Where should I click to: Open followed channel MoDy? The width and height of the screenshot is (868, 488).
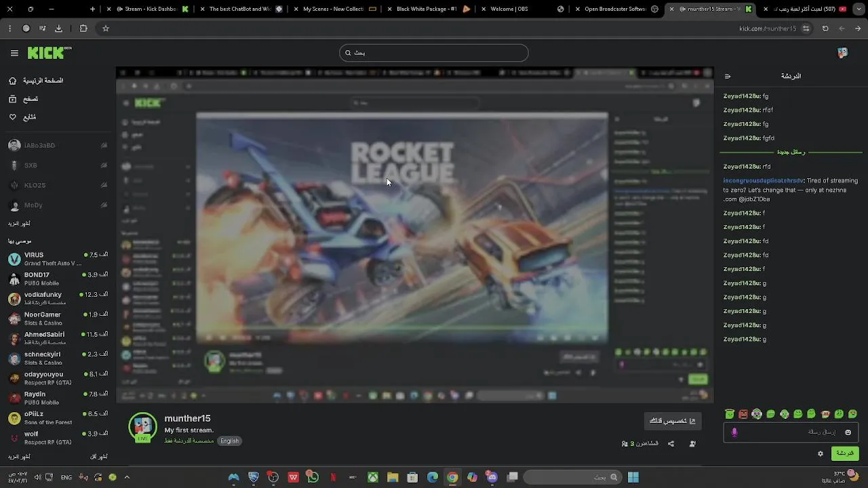tap(58, 205)
